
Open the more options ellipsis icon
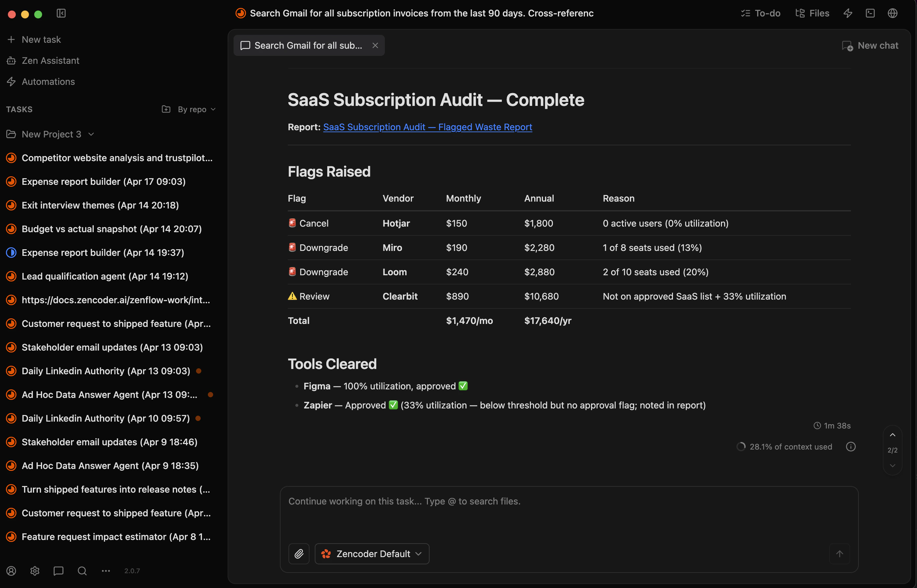pos(106,571)
